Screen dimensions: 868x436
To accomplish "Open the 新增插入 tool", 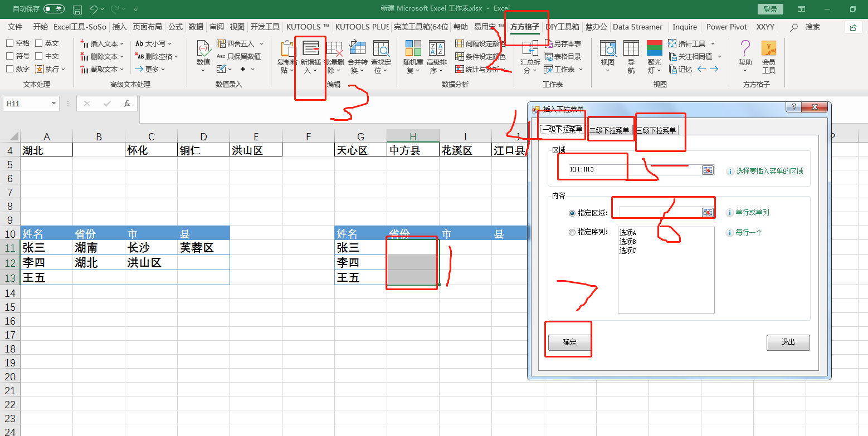I will 311,57.
